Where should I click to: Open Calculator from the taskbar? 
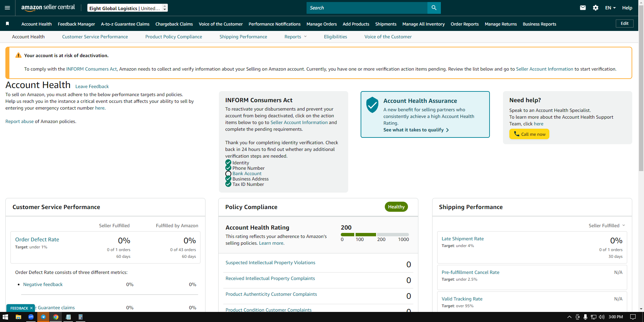click(81, 317)
